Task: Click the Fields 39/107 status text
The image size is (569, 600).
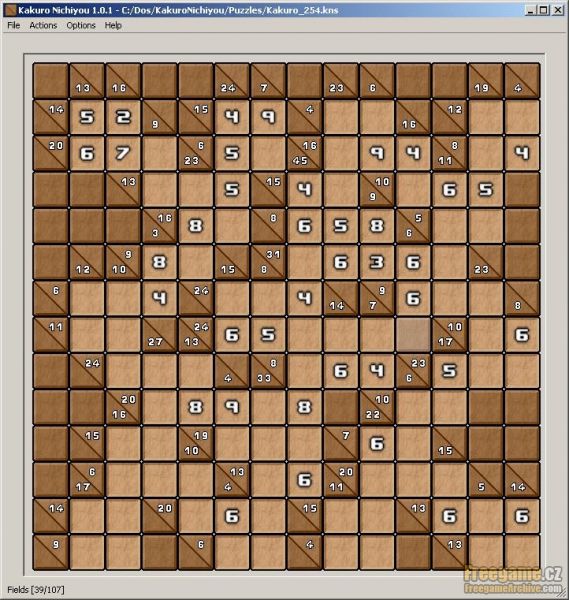Action: 36,590
